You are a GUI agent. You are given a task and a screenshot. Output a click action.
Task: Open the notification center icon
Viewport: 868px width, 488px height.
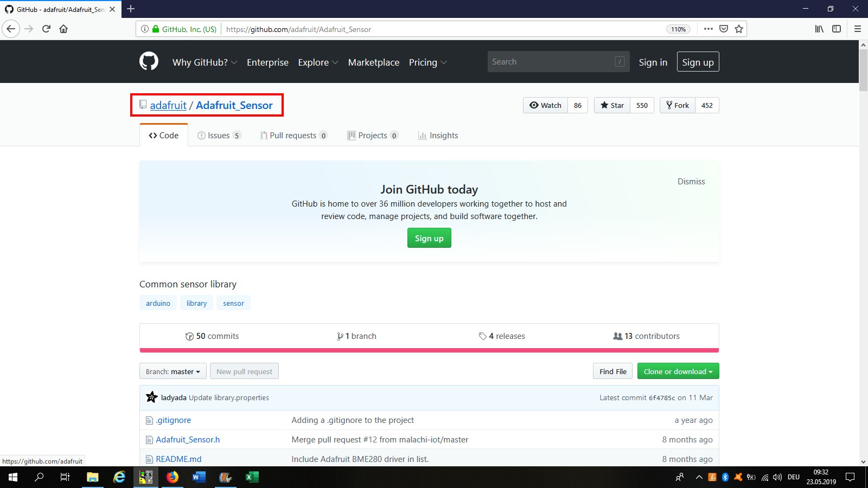coord(850,477)
